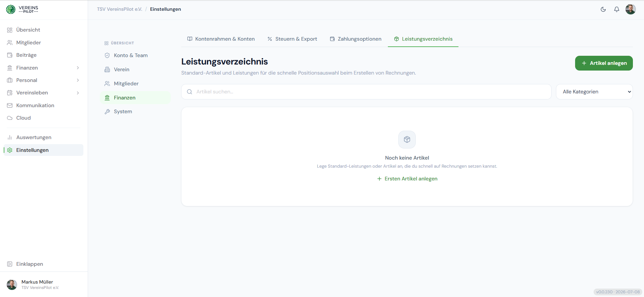
Task: Expand the Vereinsleben submenu chevron
Action: (78, 93)
